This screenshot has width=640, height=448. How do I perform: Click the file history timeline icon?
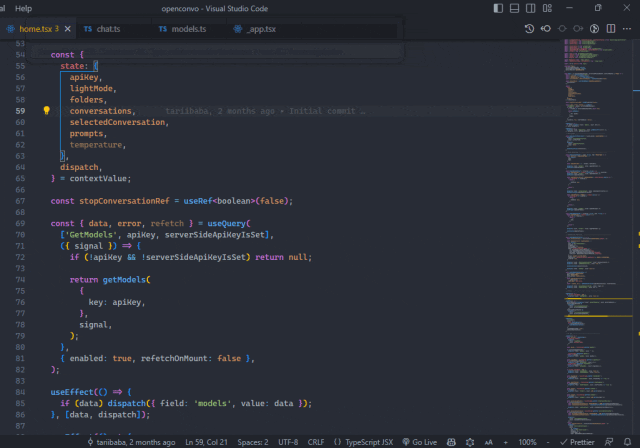(529, 29)
